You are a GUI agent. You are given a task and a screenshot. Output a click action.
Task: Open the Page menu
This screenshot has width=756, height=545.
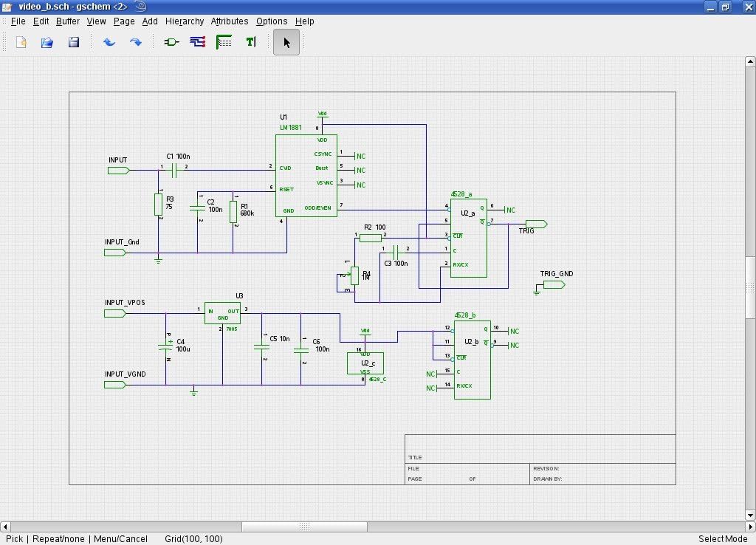point(124,21)
